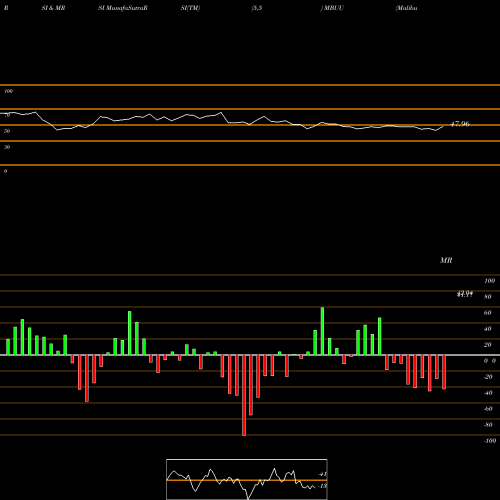500x500 pixels.
Task: Click the '-20' label on MR axis
Action: [488, 377]
